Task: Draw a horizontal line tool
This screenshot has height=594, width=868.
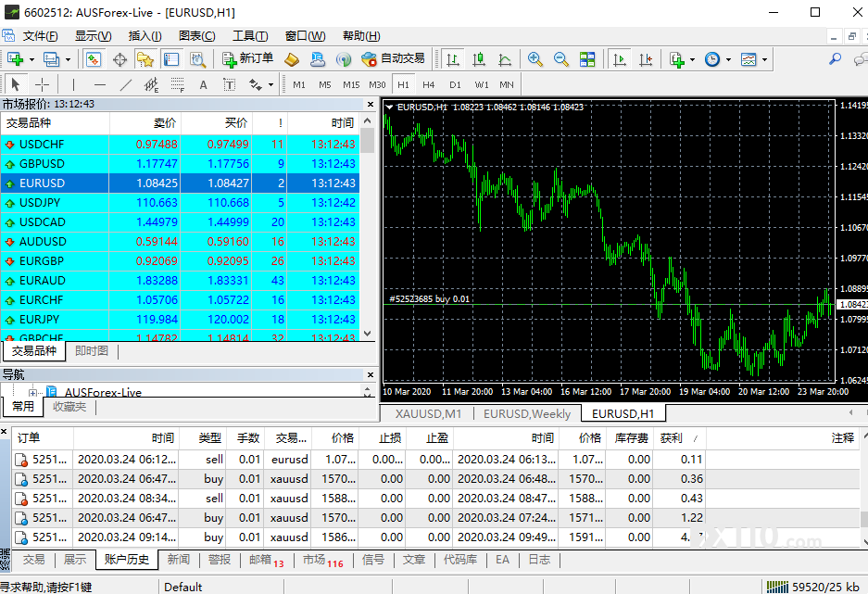Action: (100, 84)
